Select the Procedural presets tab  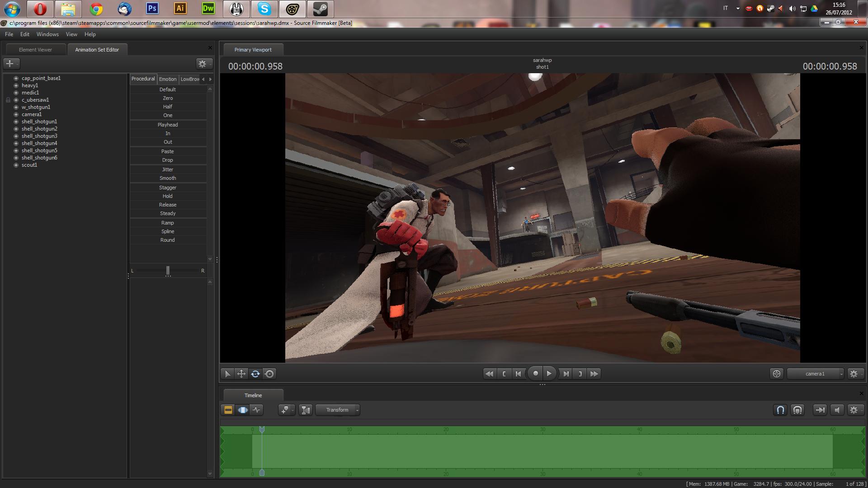tap(143, 79)
